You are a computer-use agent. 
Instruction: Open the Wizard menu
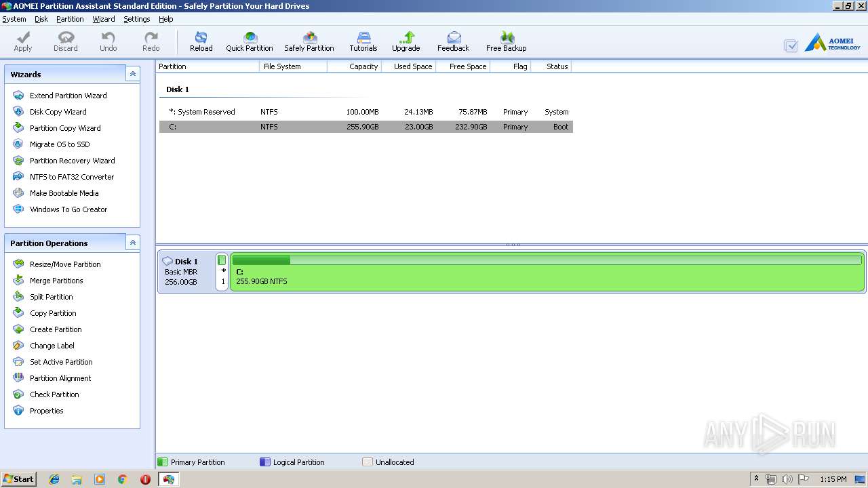click(x=104, y=19)
